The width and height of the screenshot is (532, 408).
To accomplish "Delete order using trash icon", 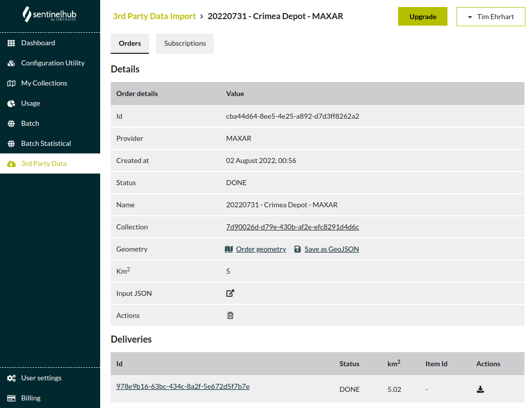I will coord(230,315).
